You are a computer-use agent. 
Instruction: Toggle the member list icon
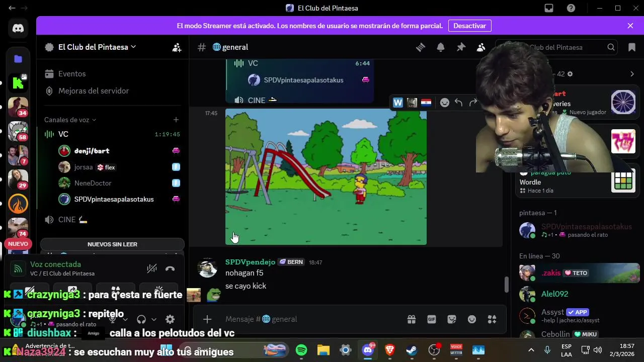point(481,47)
